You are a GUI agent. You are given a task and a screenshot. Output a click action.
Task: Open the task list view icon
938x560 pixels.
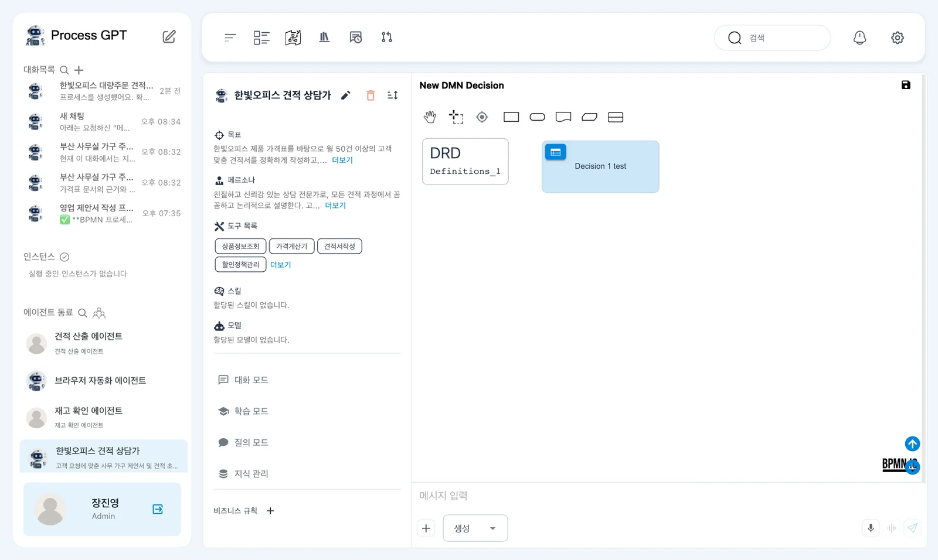261,37
